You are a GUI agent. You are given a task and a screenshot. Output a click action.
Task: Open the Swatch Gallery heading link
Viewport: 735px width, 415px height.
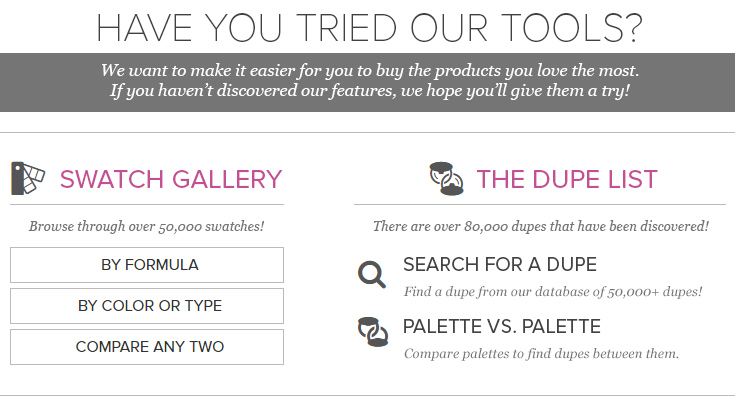171,179
